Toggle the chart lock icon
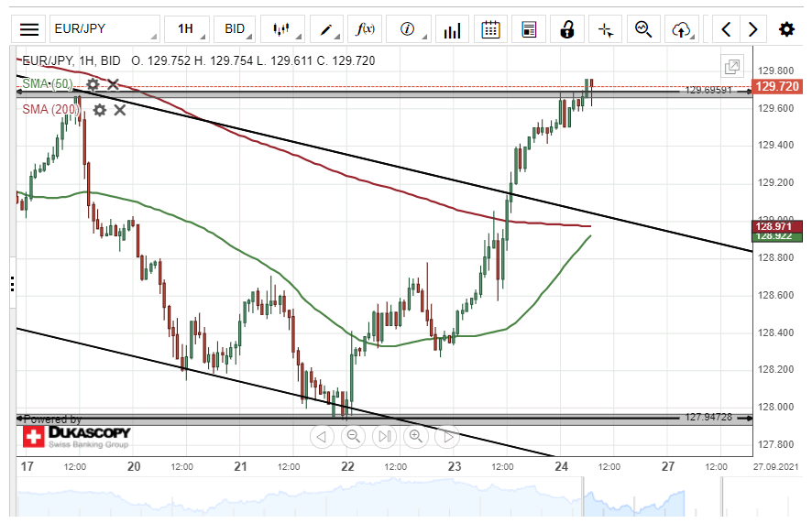The width and height of the screenshot is (812, 523). pyautogui.click(x=567, y=29)
